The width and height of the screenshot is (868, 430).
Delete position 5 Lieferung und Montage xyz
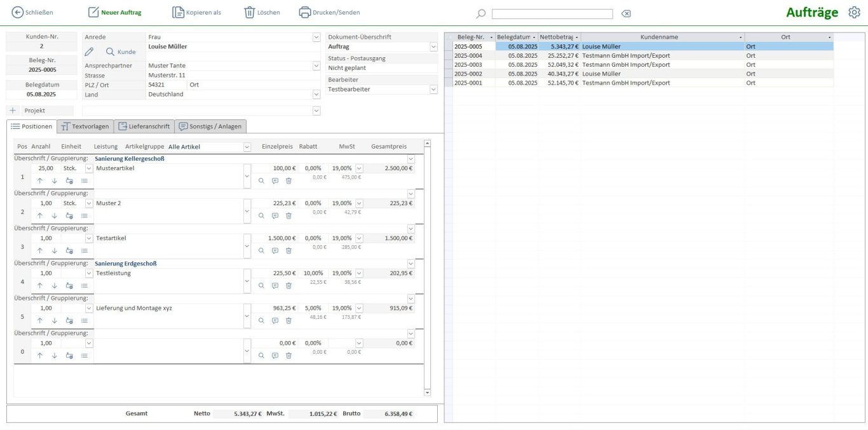(x=288, y=321)
